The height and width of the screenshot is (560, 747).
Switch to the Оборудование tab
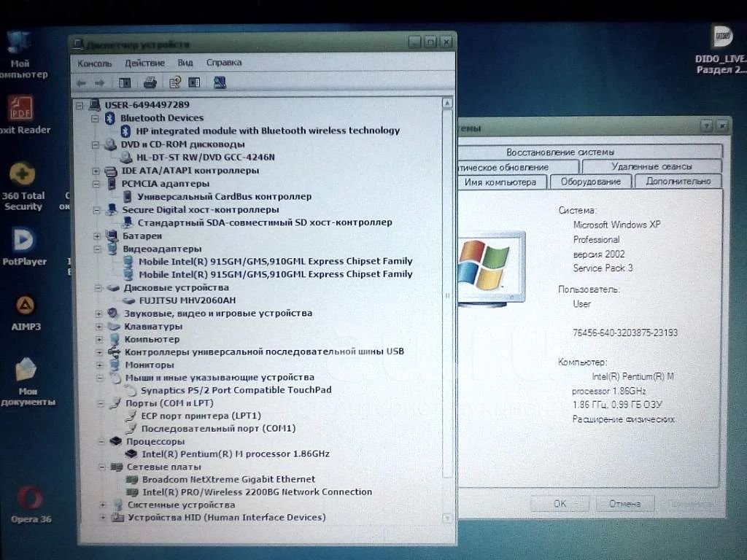tap(591, 182)
